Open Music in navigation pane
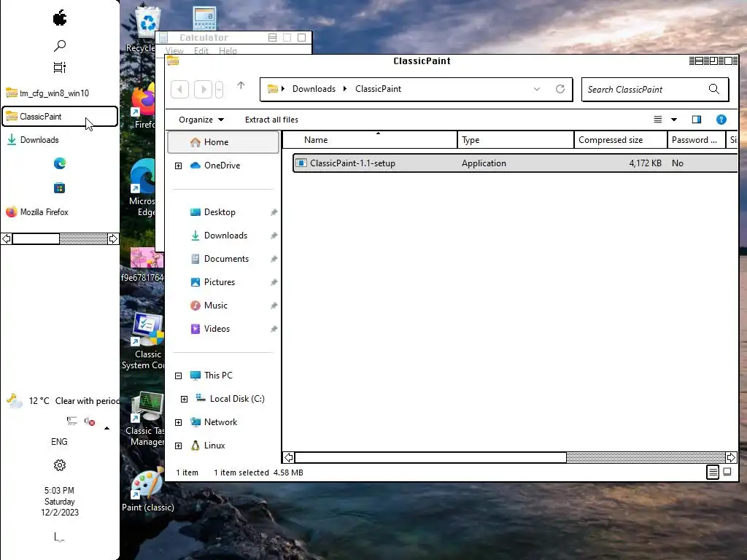 click(x=215, y=306)
